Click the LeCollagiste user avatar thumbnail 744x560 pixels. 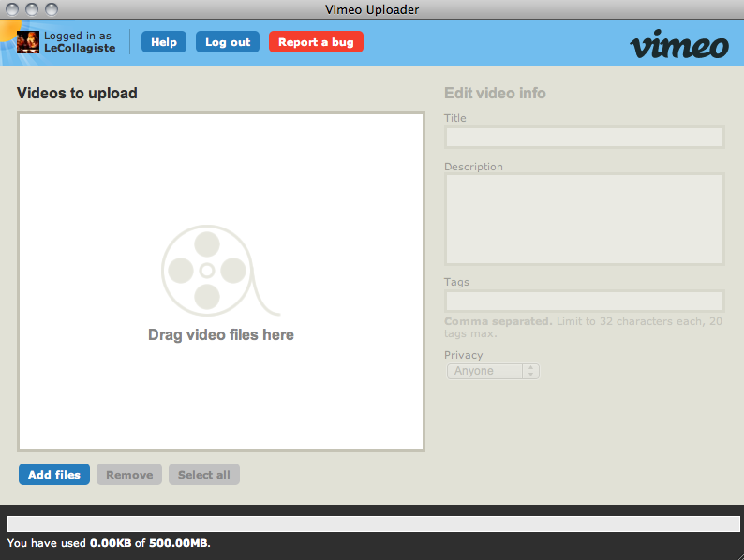(x=28, y=42)
